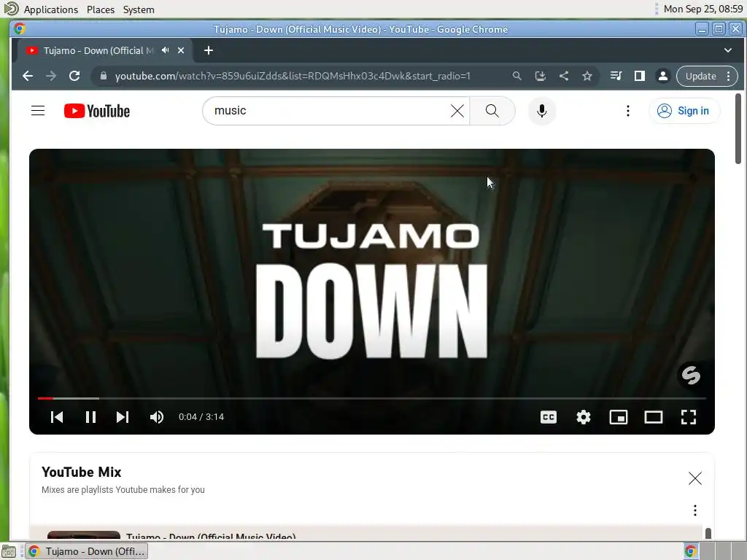Viewport: 747px width, 560px height.
Task: Seek along the video progress bar
Action: tap(371, 398)
